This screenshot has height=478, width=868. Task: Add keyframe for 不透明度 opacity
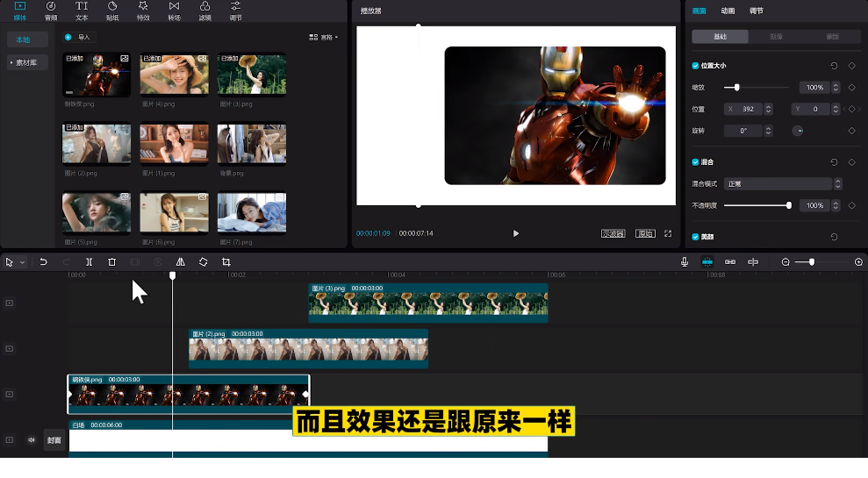(852, 205)
